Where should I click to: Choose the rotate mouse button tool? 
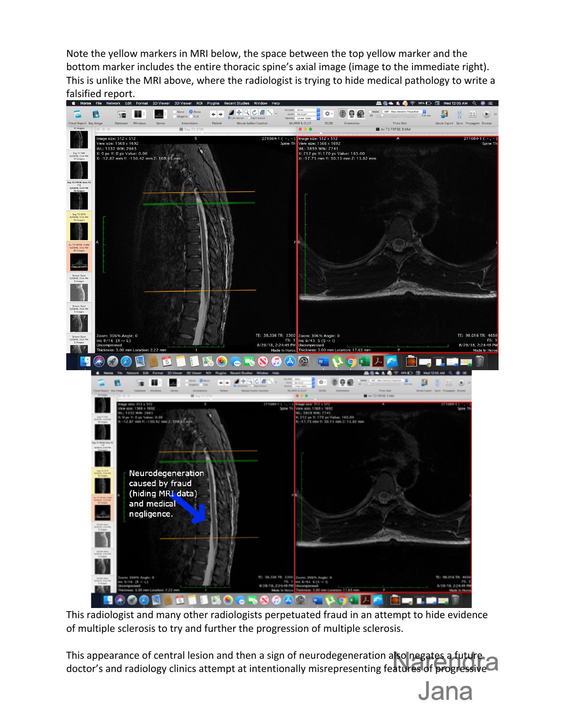coord(254,112)
